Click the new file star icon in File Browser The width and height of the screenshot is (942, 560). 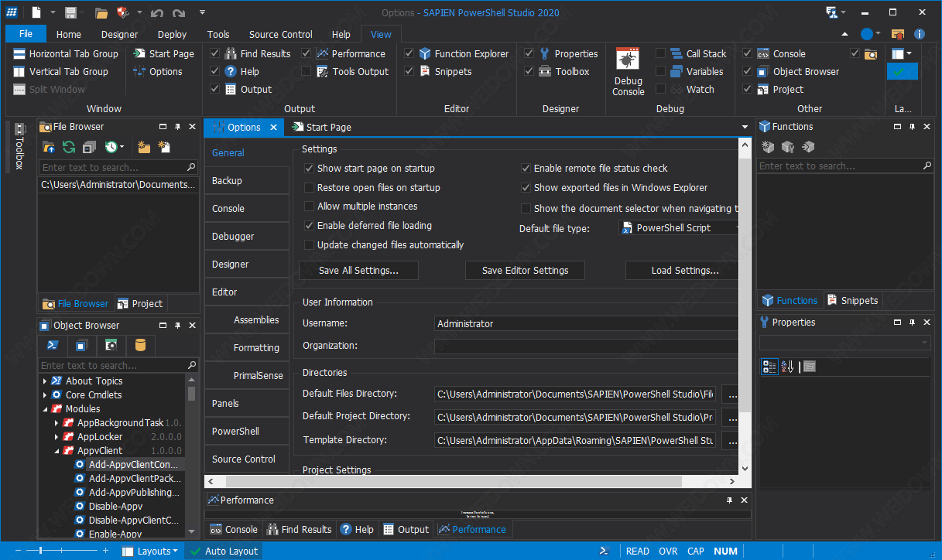coord(164,147)
